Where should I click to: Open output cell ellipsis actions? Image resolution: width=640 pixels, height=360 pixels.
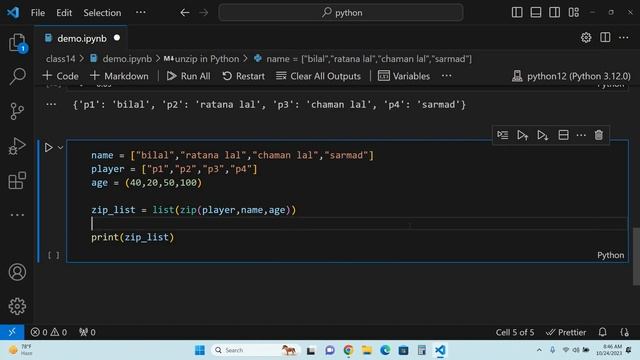51,104
